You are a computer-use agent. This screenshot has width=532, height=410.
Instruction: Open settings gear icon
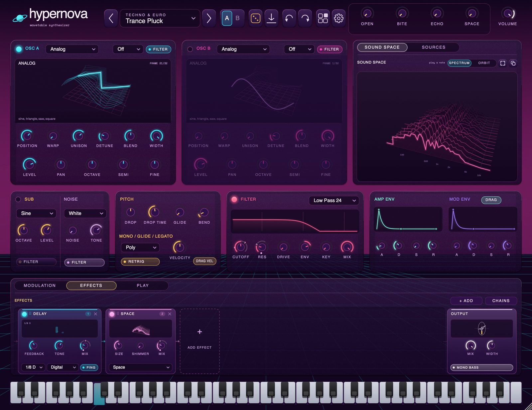tap(338, 18)
